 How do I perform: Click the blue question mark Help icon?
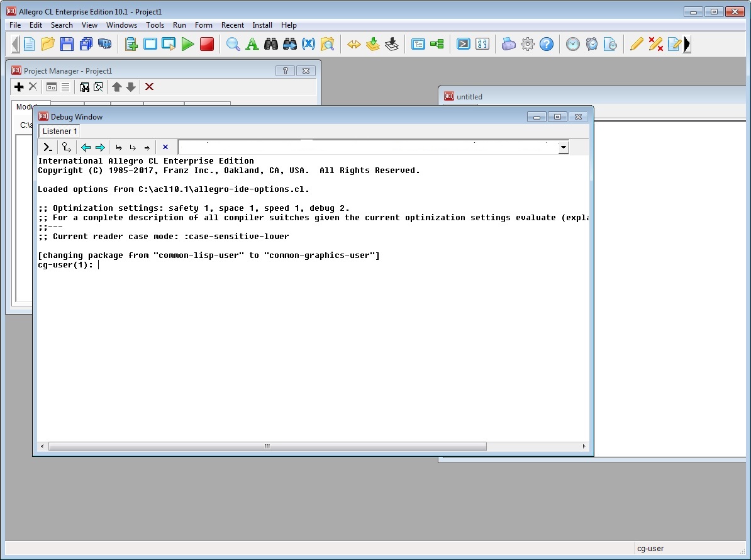tap(547, 44)
